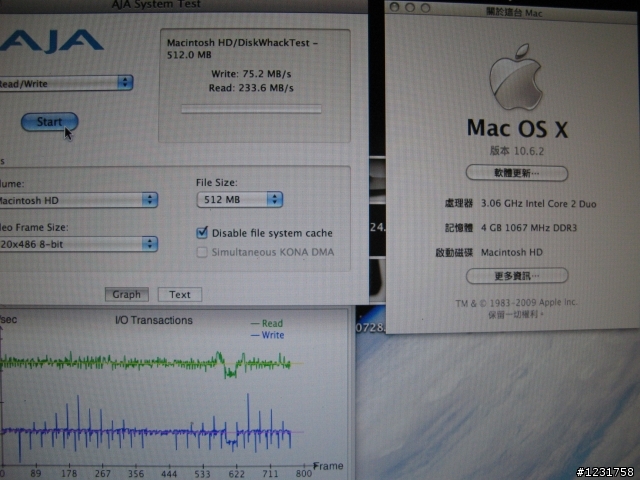640x480 pixels.
Task: Click the test progress bar
Action: pos(251,109)
